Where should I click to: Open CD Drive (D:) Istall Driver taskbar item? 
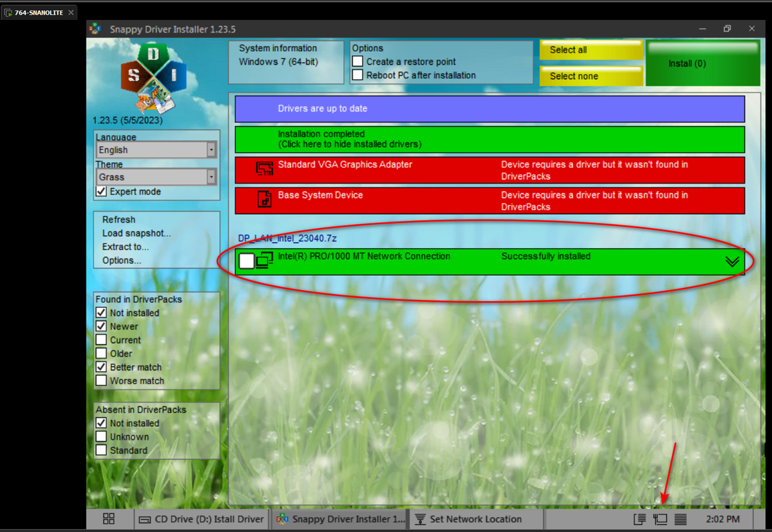[x=201, y=519]
